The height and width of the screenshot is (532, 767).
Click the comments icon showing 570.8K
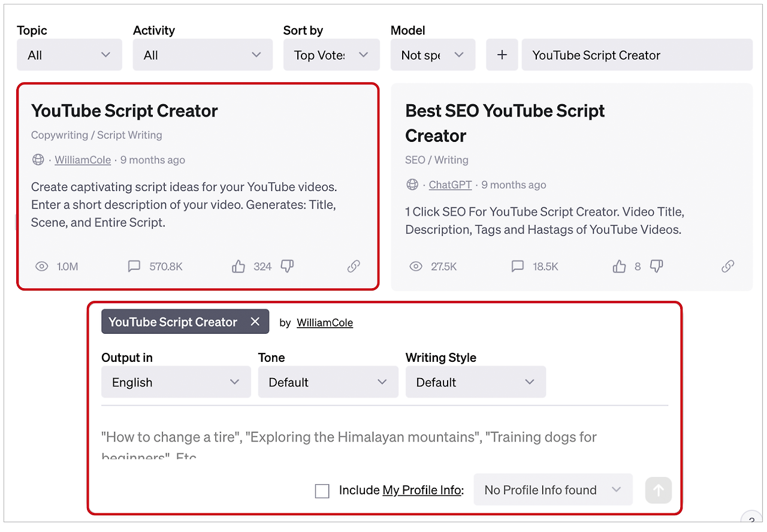pyautogui.click(x=134, y=267)
